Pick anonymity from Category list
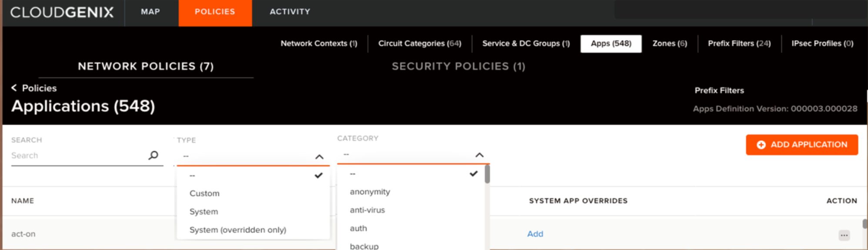This screenshot has height=250, width=868. 370,192
